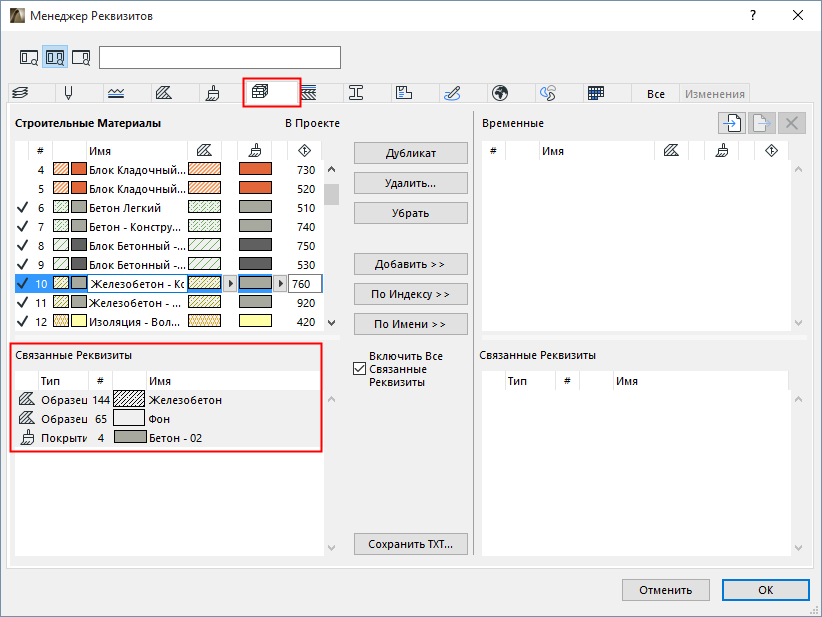Click scroll-up arrow of left Связанные Реквизиты

click(331, 399)
